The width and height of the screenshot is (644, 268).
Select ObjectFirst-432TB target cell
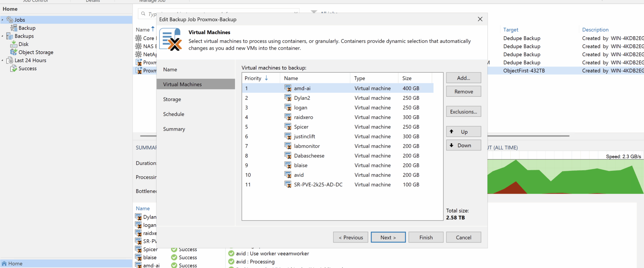tap(524, 70)
